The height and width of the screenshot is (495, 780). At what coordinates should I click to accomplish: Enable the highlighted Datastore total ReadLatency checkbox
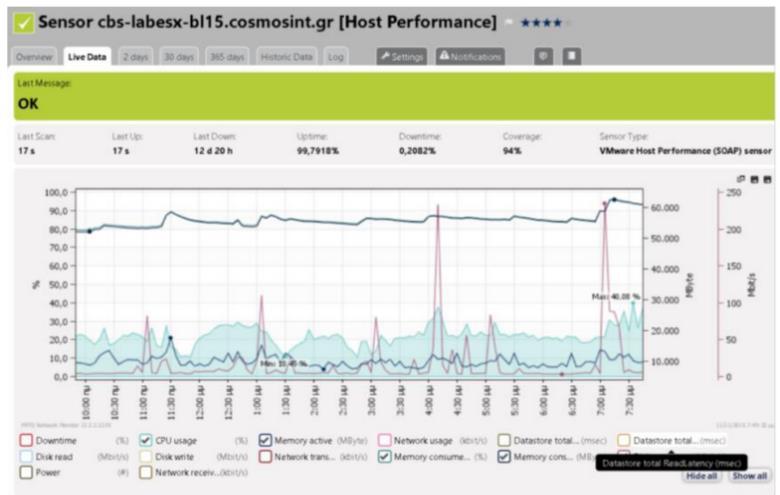point(624,440)
